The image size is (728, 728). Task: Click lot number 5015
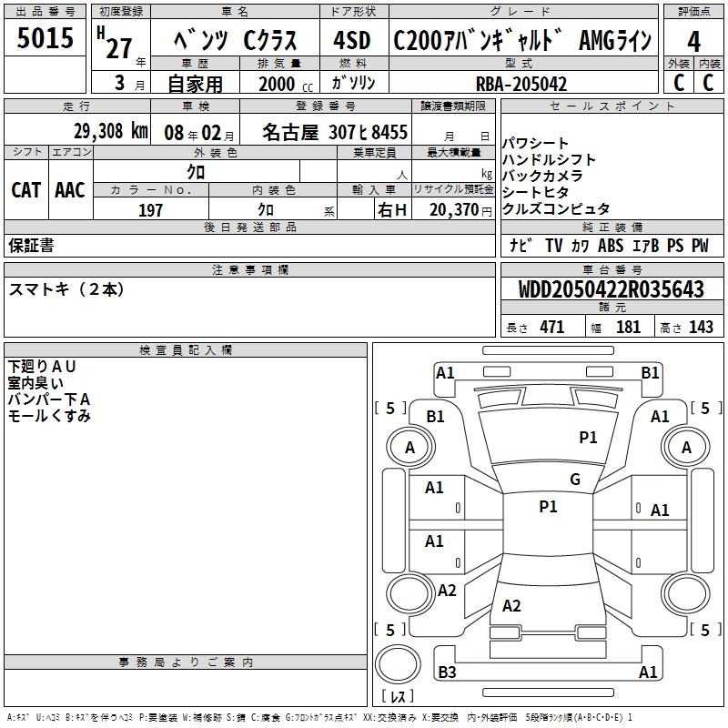point(45,37)
